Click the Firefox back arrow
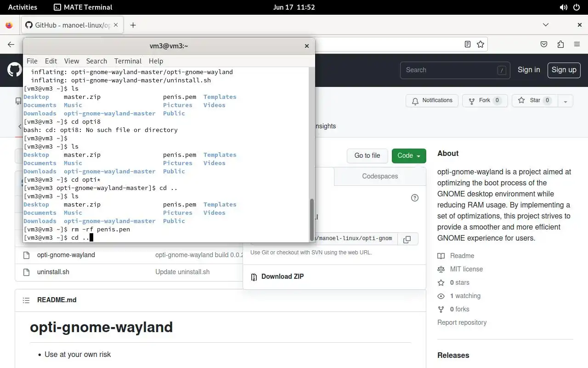588x368 pixels. click(11, 44)
